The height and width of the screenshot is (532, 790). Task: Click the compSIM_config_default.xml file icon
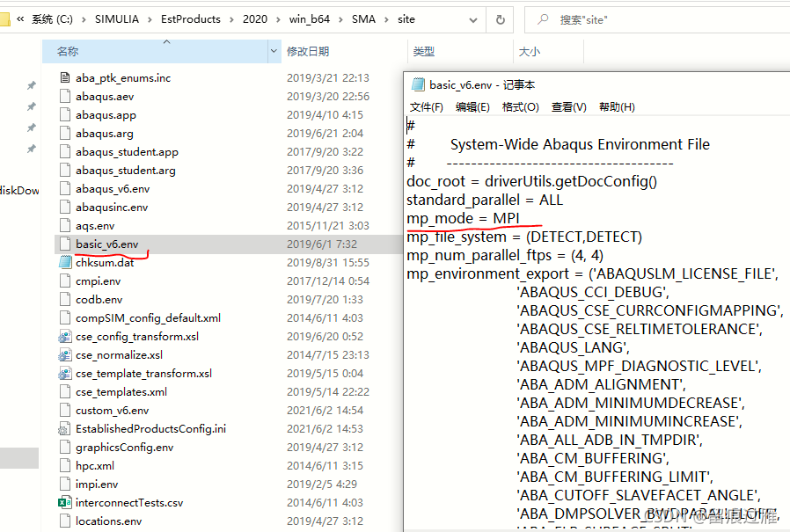65,317
